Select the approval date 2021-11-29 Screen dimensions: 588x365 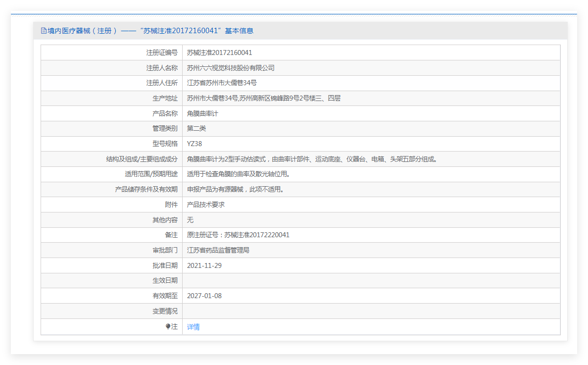coord(204,265)
